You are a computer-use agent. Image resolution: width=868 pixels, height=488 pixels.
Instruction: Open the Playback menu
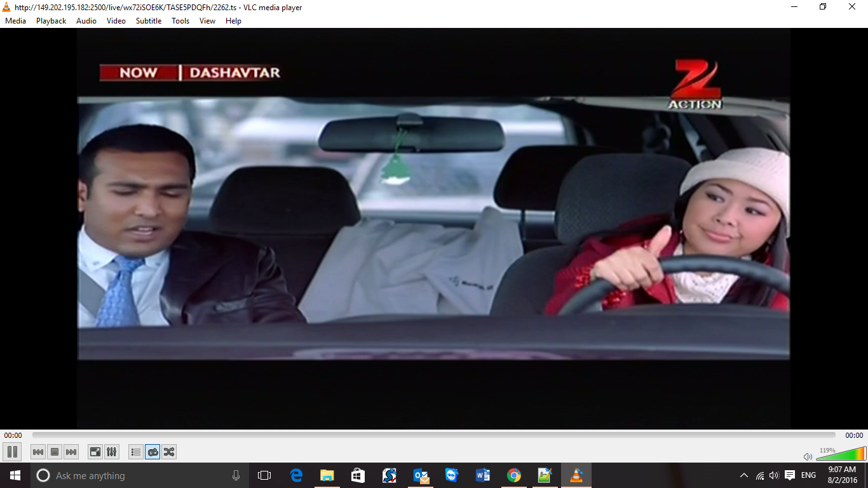point(51,21)
